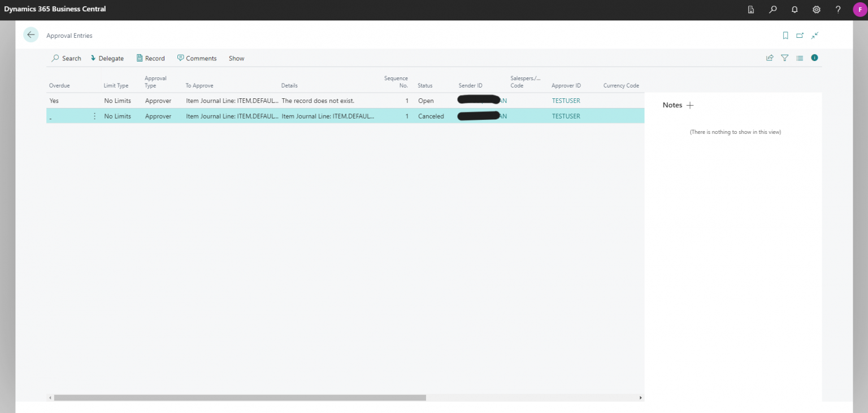Viewport: 868px width, 413px height.
Task: Open Search in Approval Entries action bar
Action: coord(66,58)
